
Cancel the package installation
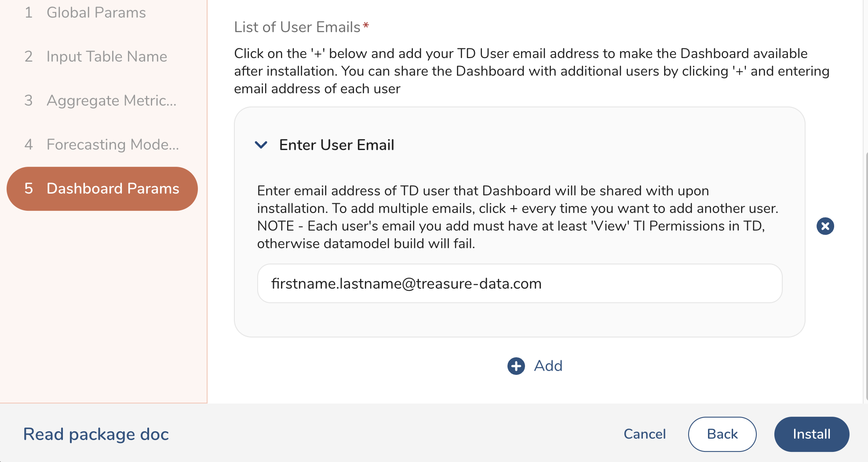coord(644,434)
